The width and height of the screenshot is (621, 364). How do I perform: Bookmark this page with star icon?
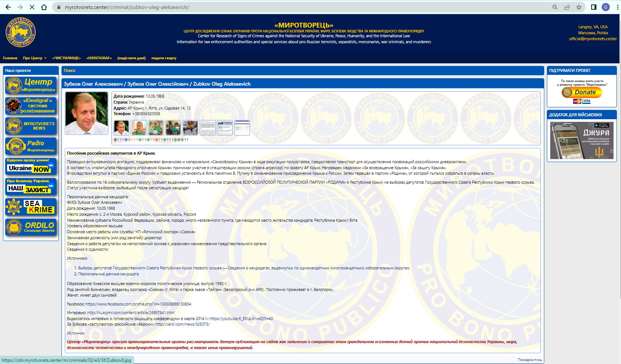click(579, 7)
